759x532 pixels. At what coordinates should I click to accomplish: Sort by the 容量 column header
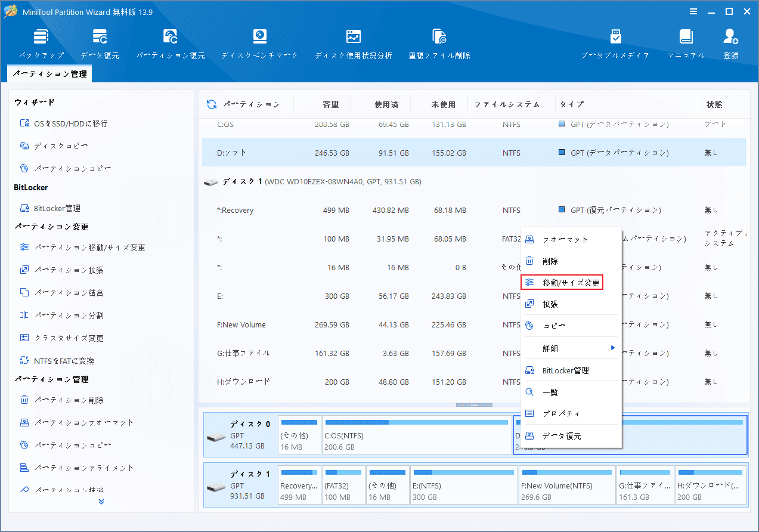(x=330, y=104)
